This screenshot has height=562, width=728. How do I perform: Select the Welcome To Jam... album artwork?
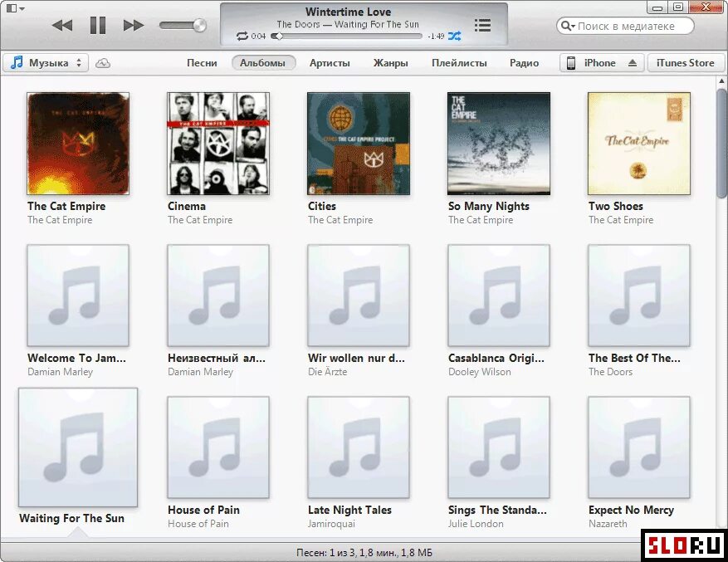tap(78, 296)
